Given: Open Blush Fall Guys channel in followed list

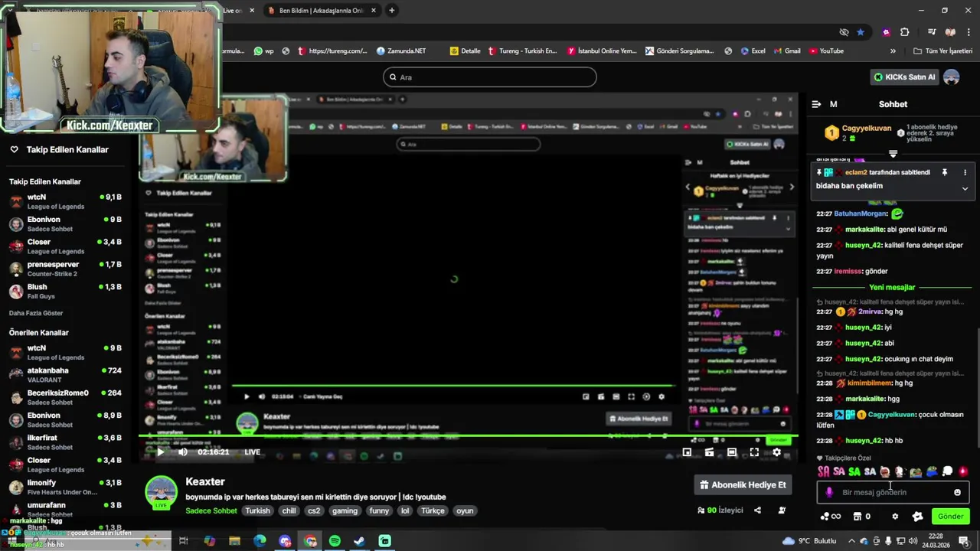Looking at the screenshot, I should pos(65,291).
